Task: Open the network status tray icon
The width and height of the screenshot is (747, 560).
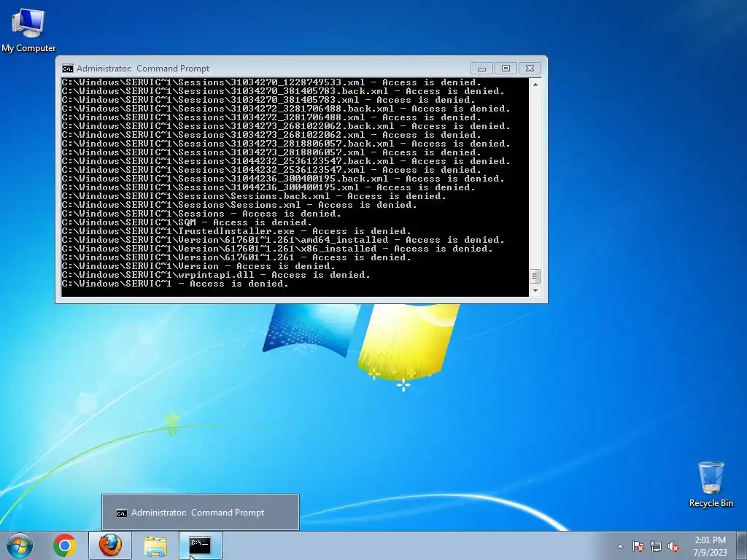Action: [x=656, y=546]
